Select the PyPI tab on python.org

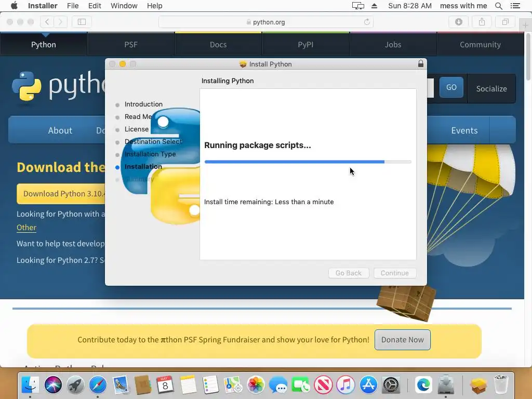click(305, 45)
